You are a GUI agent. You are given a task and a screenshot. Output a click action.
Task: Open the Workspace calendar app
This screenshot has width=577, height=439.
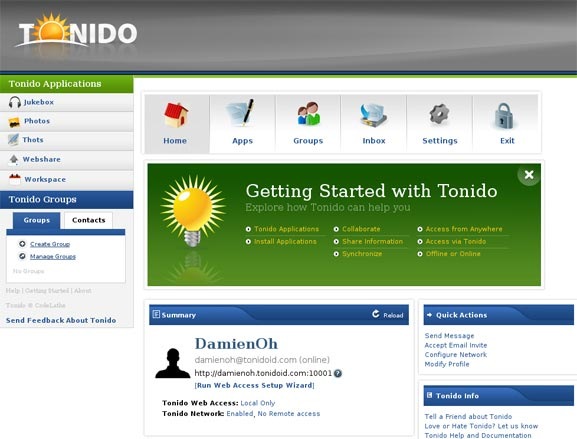(x=67, y=180)
